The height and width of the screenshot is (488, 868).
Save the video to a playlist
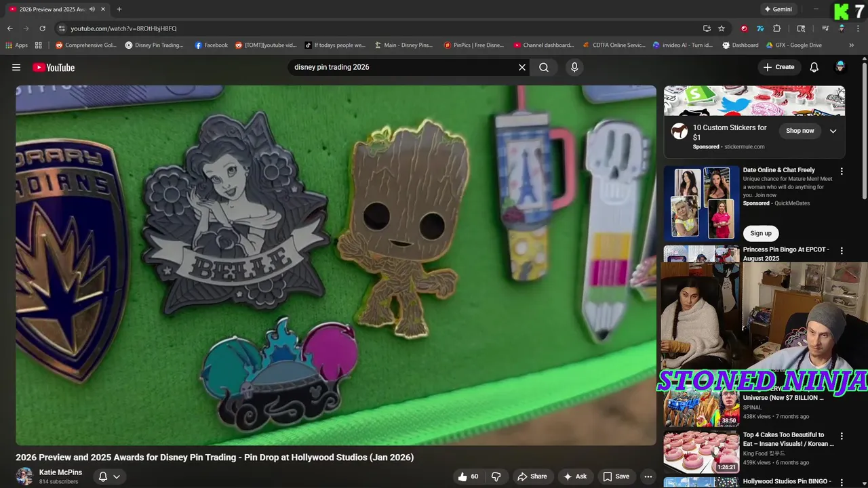coord(616,476)
